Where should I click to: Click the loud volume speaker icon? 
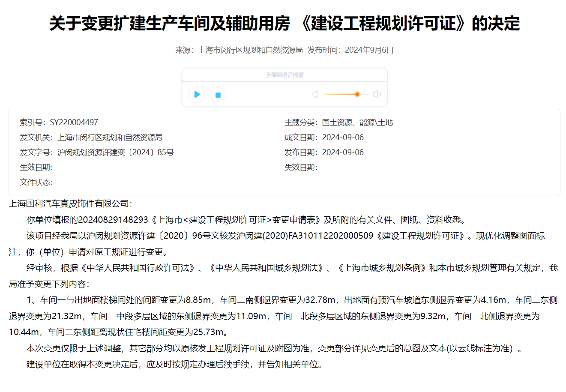(x=377, y=94)
